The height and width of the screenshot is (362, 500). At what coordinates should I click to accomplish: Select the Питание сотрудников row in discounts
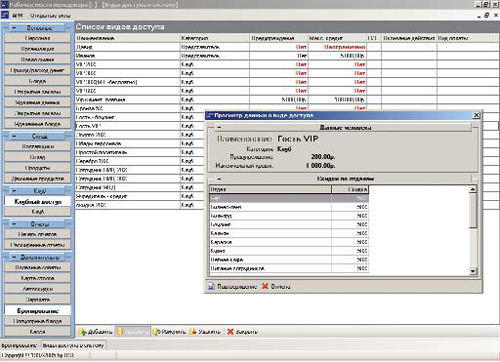pos(289,268)
